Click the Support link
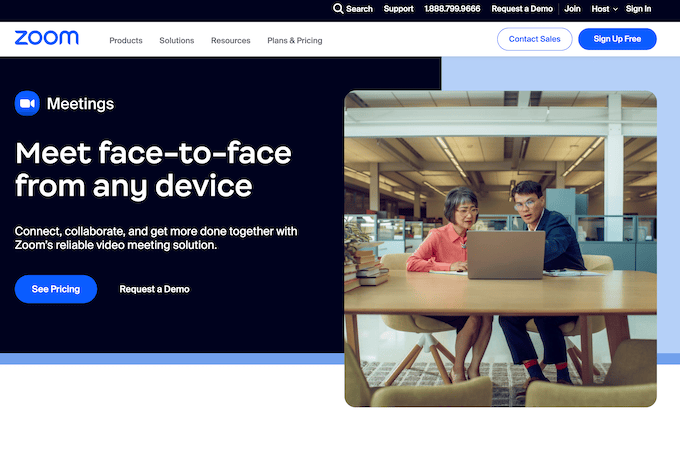The image size is (680, 450). [399, 9]
